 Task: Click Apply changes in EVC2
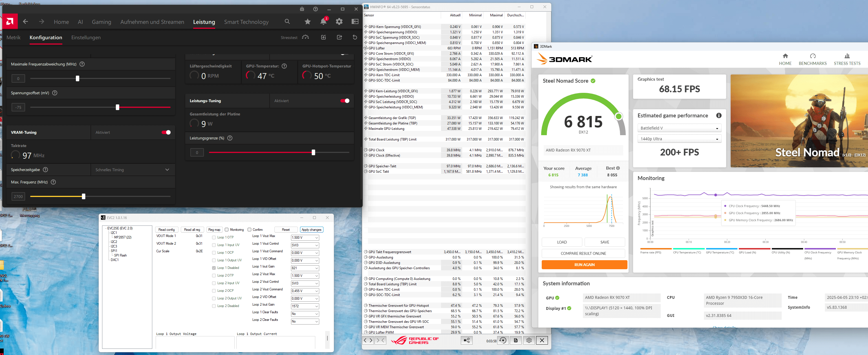[311, 230]
